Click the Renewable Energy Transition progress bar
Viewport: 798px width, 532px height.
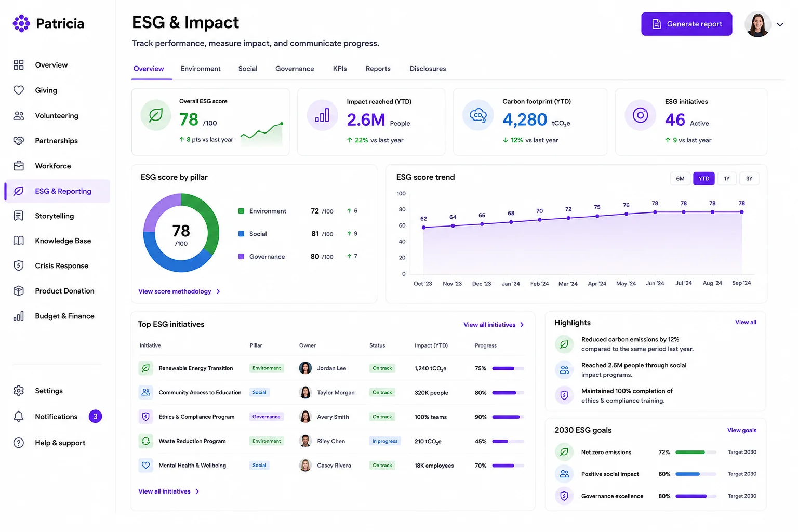pos(508,368)
